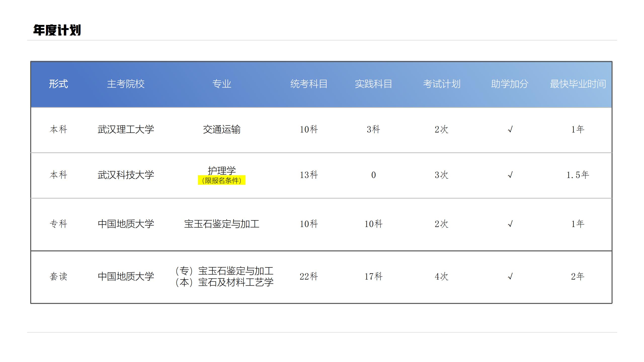The height and width of the screenshot is (362, 644).
Task: Select the 护理学 major text
Action: coord(222,170)
